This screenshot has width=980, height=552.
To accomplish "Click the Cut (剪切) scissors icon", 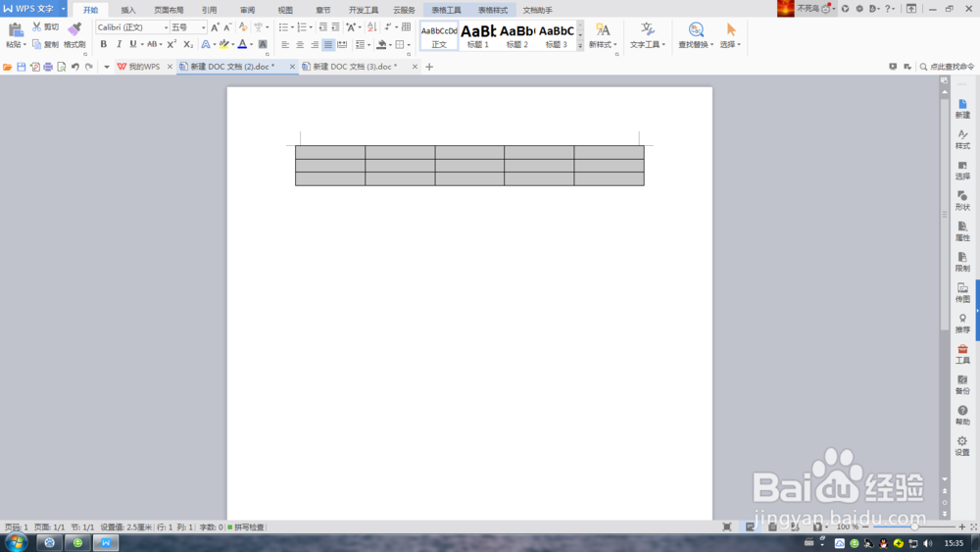I will (37, 26).
